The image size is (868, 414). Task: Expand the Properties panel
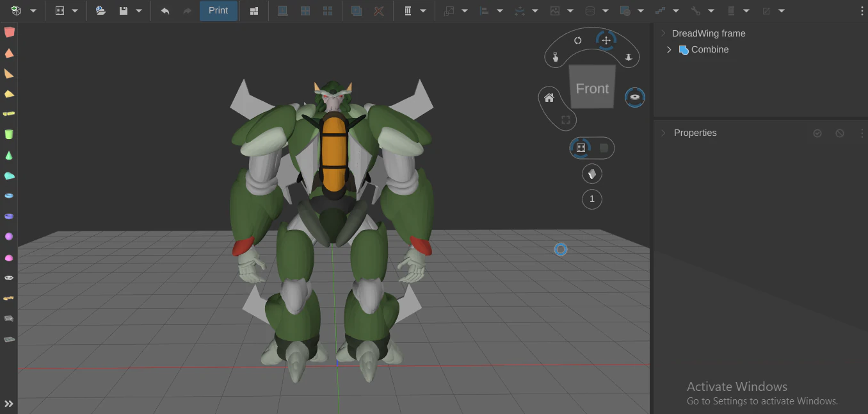point(664,133)
